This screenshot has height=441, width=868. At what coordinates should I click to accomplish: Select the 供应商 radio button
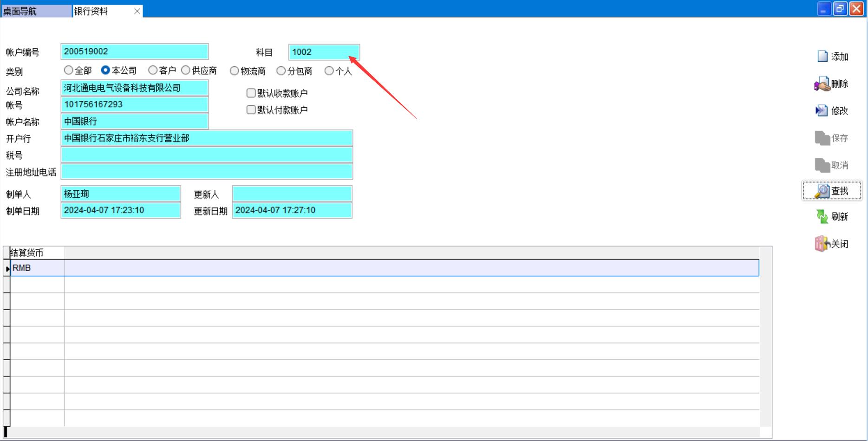(x=186, y=70)
